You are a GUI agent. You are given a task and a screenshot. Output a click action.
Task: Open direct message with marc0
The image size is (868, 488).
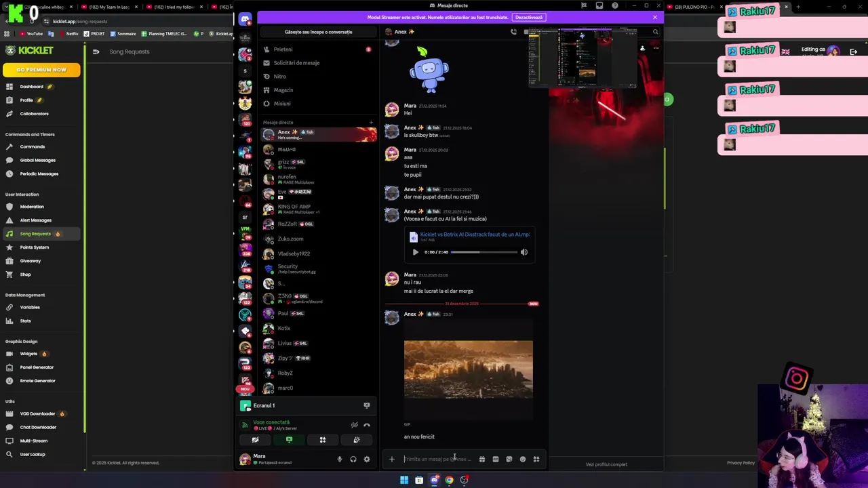(317, 388)
